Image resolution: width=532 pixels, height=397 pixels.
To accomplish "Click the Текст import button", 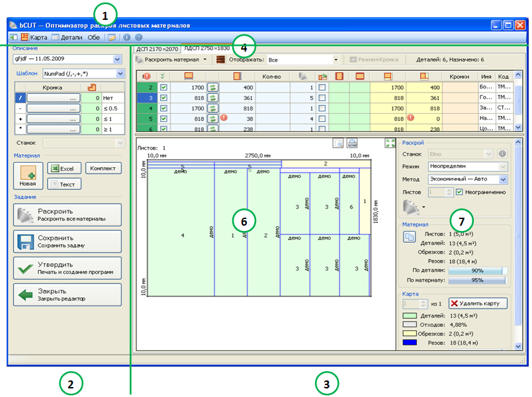I will point(64,184).
